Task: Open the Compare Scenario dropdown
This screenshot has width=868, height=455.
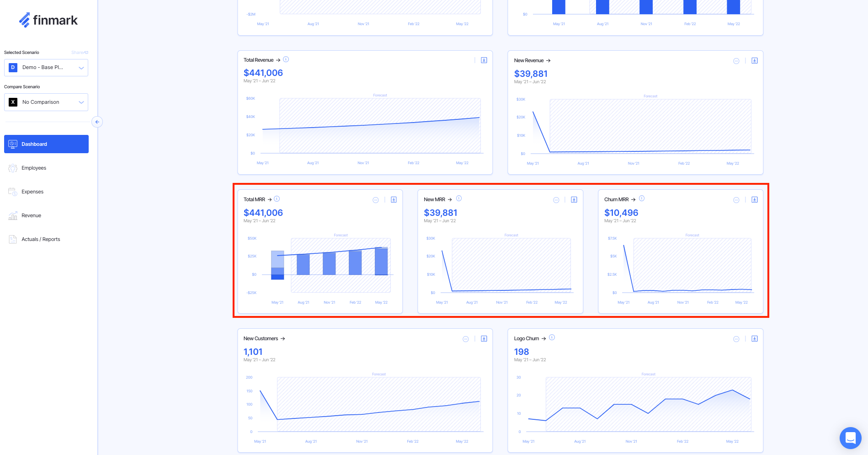Action: 46,102
